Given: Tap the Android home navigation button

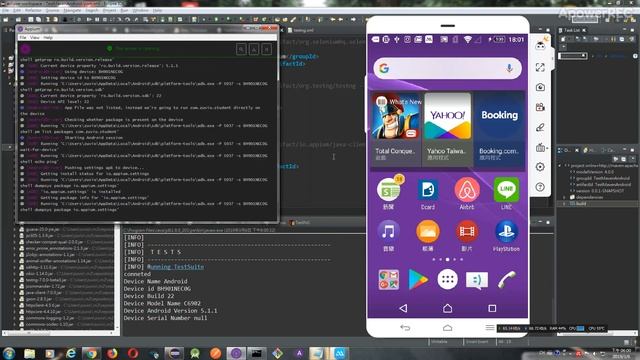Looking at the screenshot, I should pos(447,308).
